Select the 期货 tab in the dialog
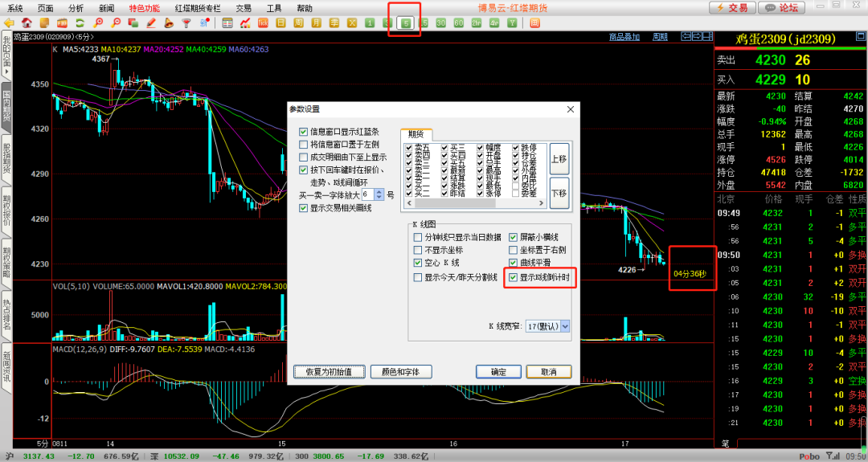Image resolution: width=868 pixels, height=462 pixels. point(416,134)
